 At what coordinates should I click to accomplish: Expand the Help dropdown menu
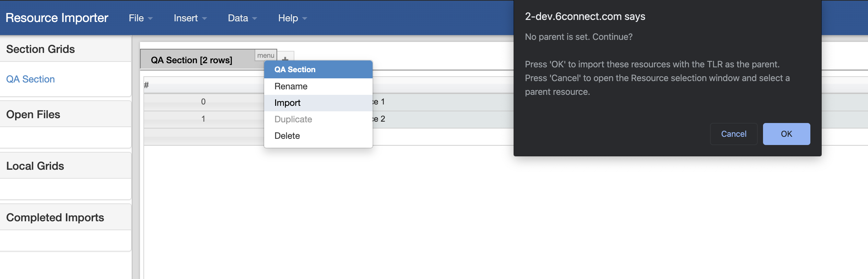[292, 18]
